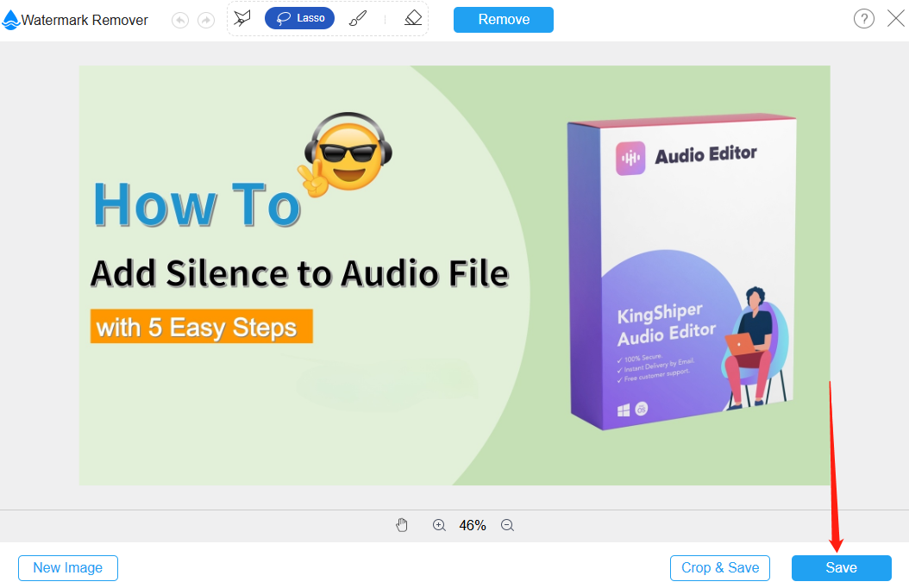Click the Watermark Remover water-drop logo
This screenshot has height=588, width=909.
click(x=10, y=21)
